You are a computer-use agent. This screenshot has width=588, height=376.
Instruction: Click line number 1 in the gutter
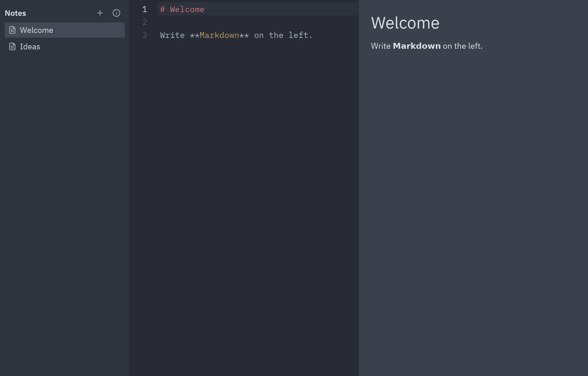pos(145,9)
